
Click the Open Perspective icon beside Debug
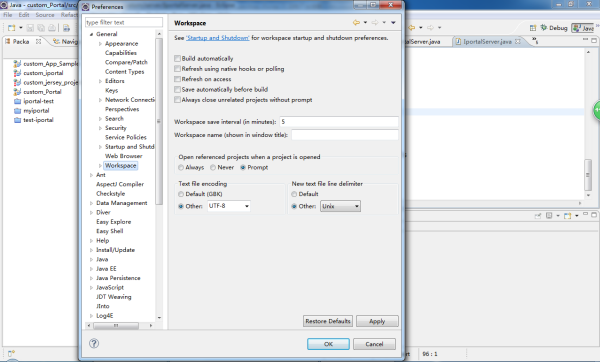pos(533,28)
